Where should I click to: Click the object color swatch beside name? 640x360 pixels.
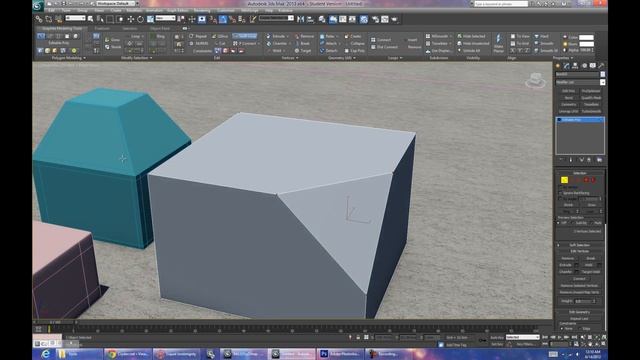[602, 74]
